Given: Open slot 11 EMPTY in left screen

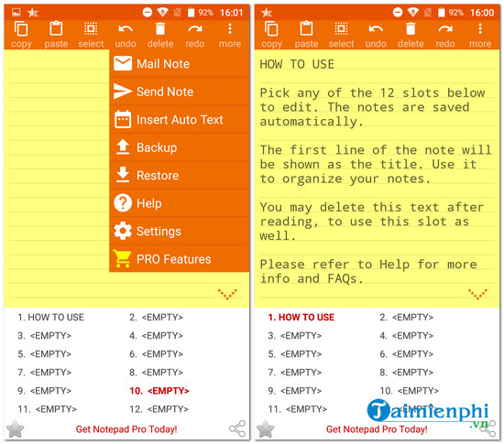Looking at the screenshot, I should [48, 409].
